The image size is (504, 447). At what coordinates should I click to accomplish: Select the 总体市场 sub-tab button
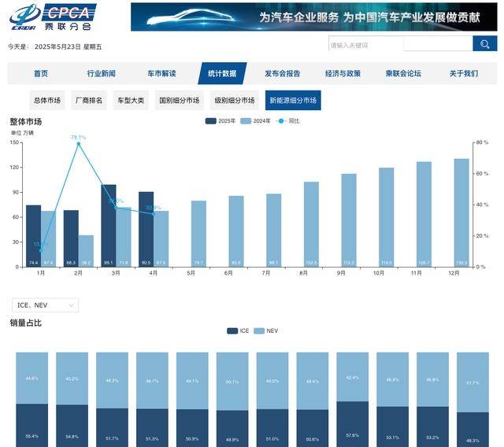pos(47,101)
